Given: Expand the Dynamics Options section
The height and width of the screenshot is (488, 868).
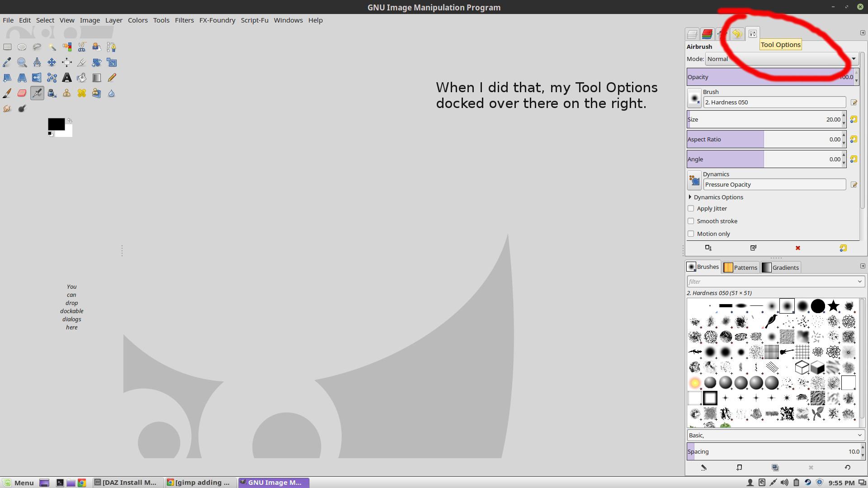Looking at the screenshot, I should coord(690,197).
